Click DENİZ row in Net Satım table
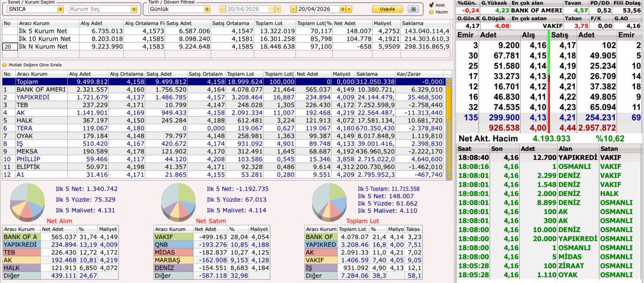Screen dimensions: 644x283 pyautogui.click(x=211, y=267)
